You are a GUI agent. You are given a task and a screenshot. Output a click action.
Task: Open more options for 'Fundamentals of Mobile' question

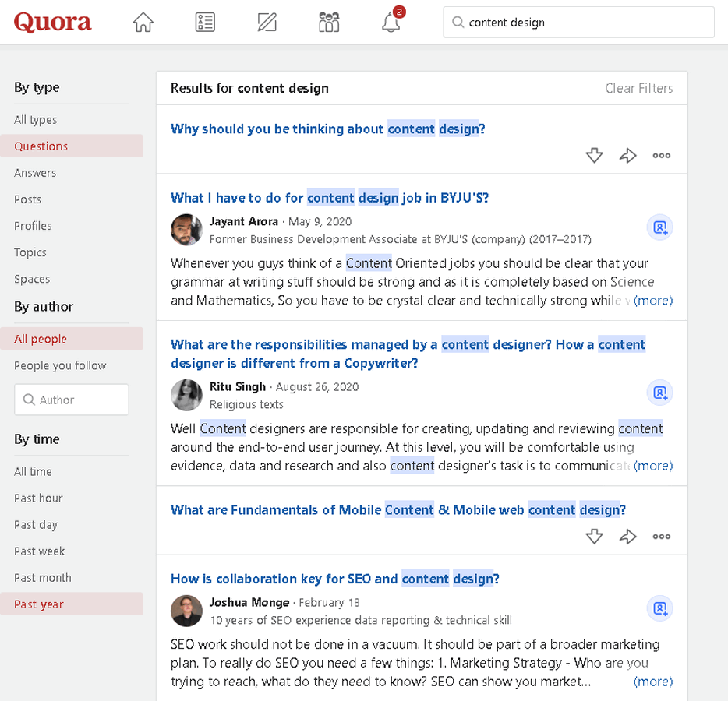click(x=661, y=537)
